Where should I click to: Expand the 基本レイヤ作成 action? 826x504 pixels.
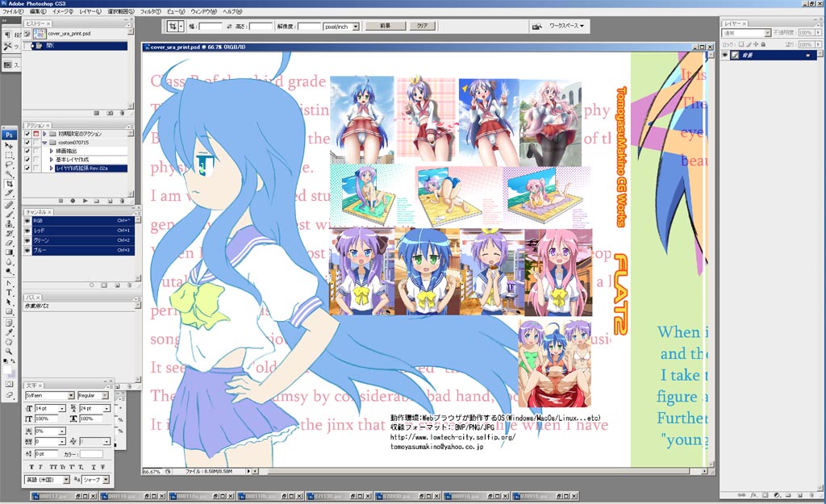pyautogui.click(x=51, y=160)
